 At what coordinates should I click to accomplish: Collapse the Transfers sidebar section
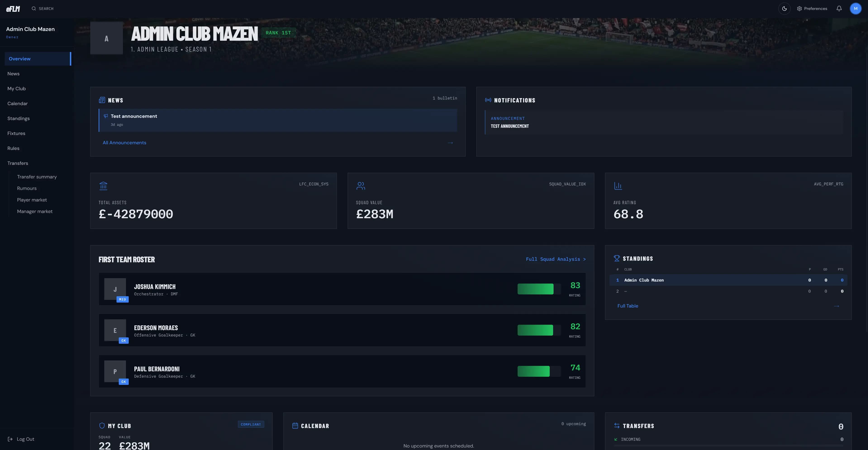pyautogui.click(x=18, y=163)
